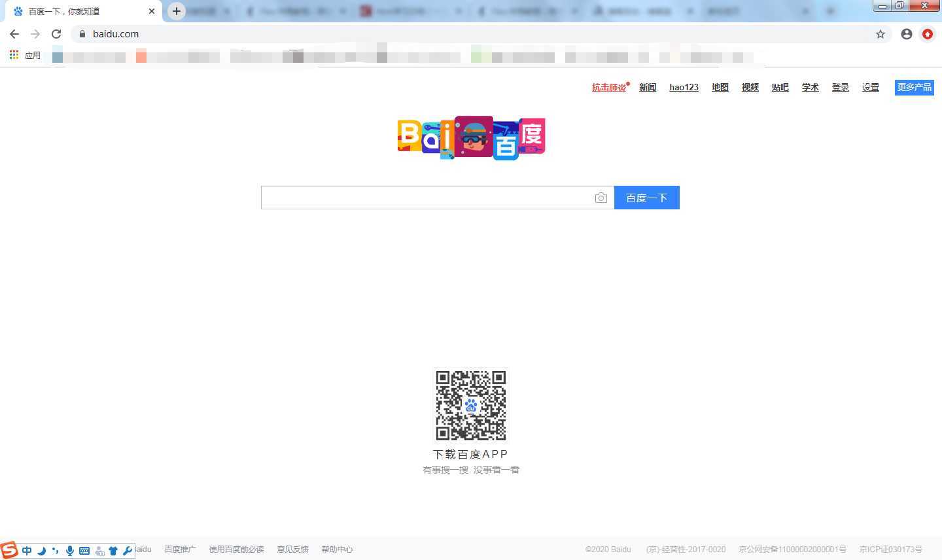Open the 百度推广 footer link

pos(180,550)
